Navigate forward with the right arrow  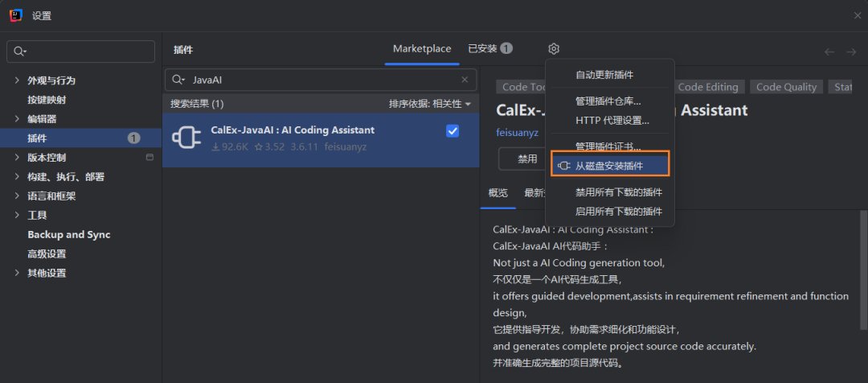[851, 52]
